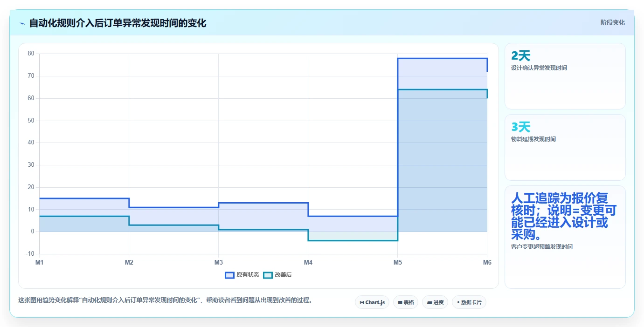Click the 20 y-axis tick label
Screen dimensions: 644x327
[x=31, y=187]
